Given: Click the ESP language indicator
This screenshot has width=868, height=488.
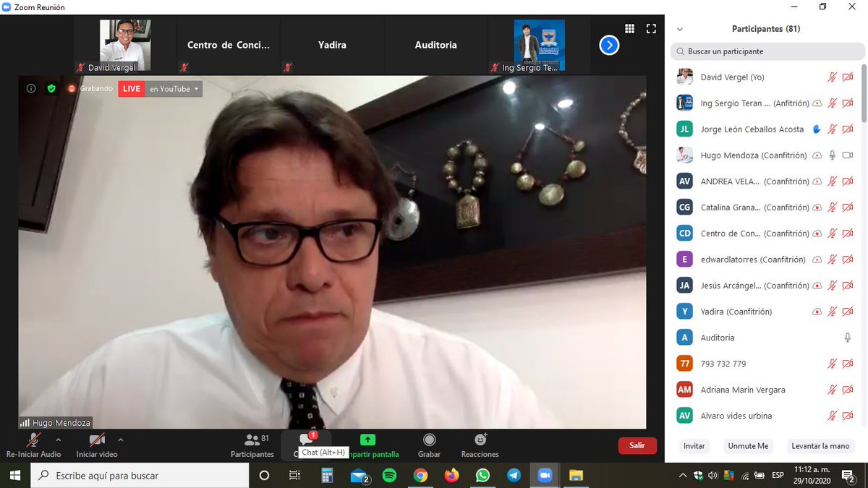Looking at the screenshot, I should tap(778, 475).
